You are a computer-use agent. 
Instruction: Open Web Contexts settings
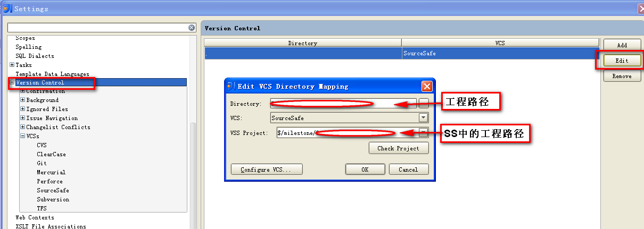[35, 217]
